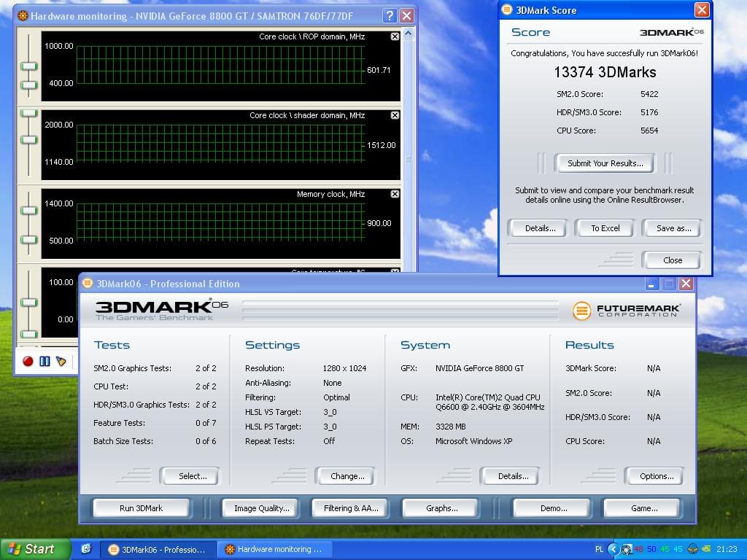
Task: Switch to the 3DMark06 taskbar item
Action: pyautogui.click(x=157, y=549)
